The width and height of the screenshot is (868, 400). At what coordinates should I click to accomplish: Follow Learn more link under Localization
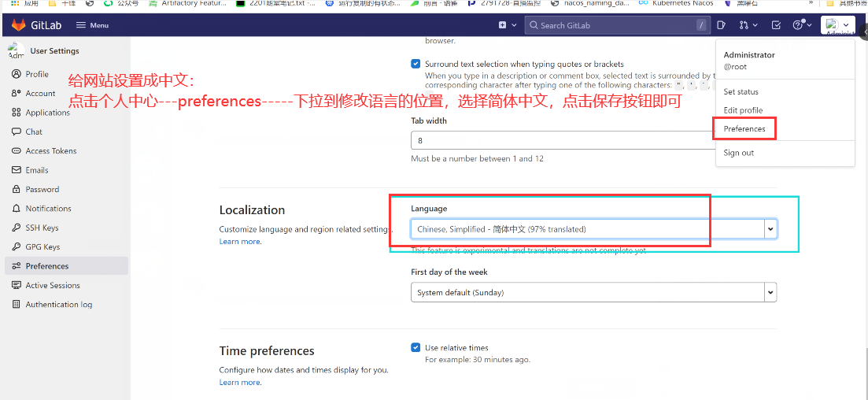[x=240, y=242]
